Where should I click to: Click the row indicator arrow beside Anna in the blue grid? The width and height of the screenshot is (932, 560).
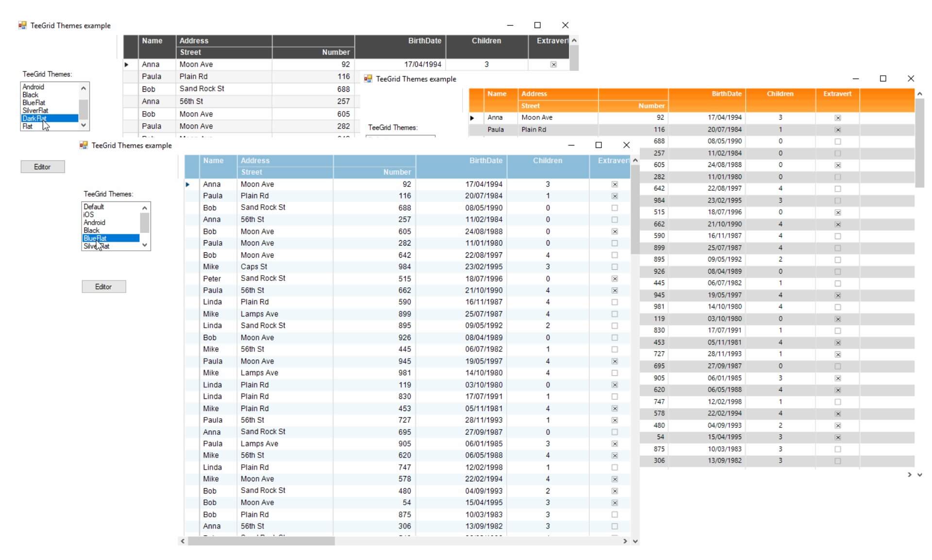coord(188,184)
